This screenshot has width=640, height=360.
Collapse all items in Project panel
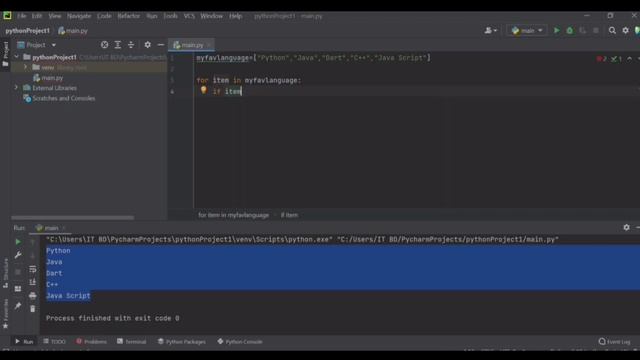tap(131, 45)
